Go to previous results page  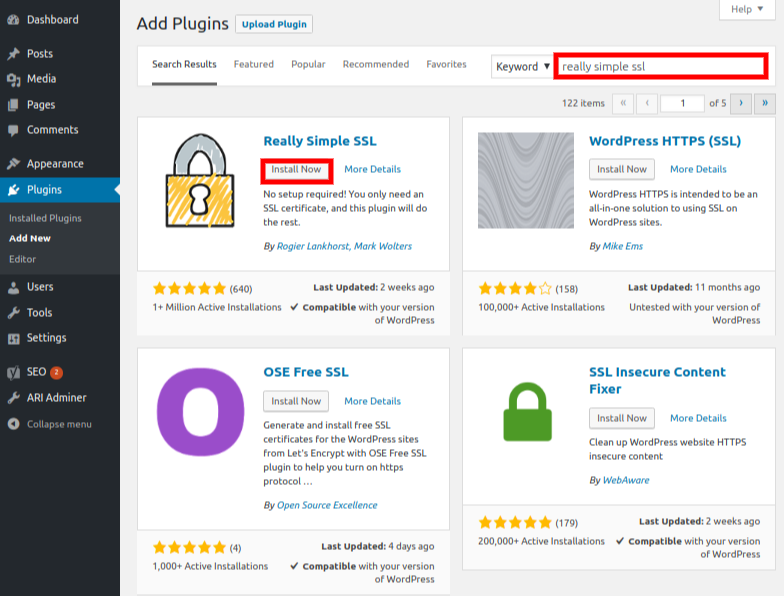(647, 104)
